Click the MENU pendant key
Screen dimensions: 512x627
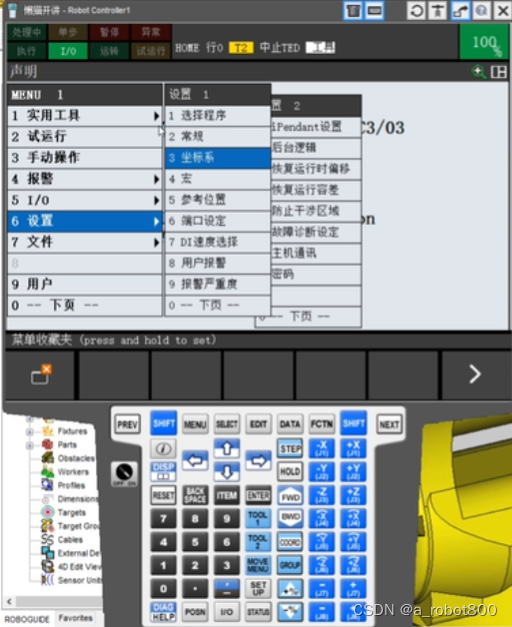(x=195, y=424)
